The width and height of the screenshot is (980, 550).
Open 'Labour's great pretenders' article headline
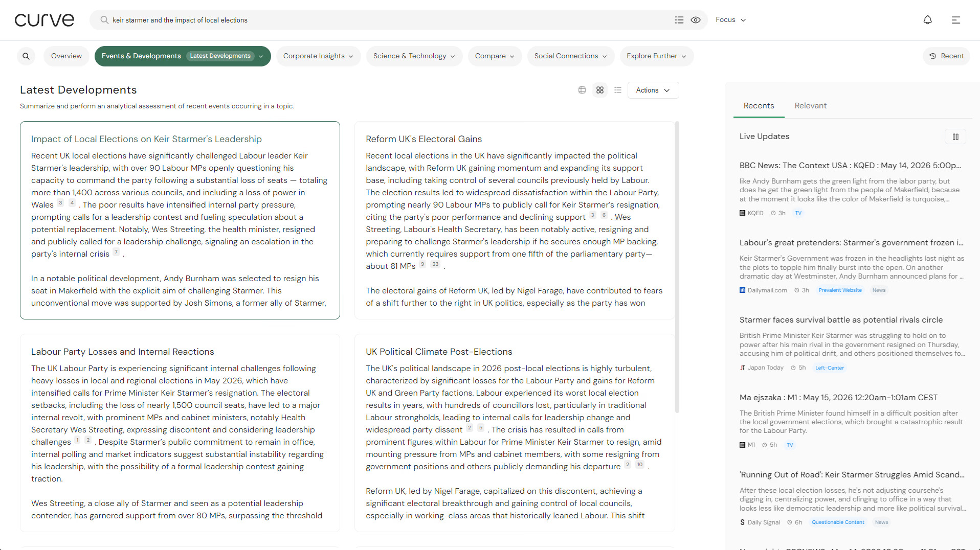(x=851, y=243)
